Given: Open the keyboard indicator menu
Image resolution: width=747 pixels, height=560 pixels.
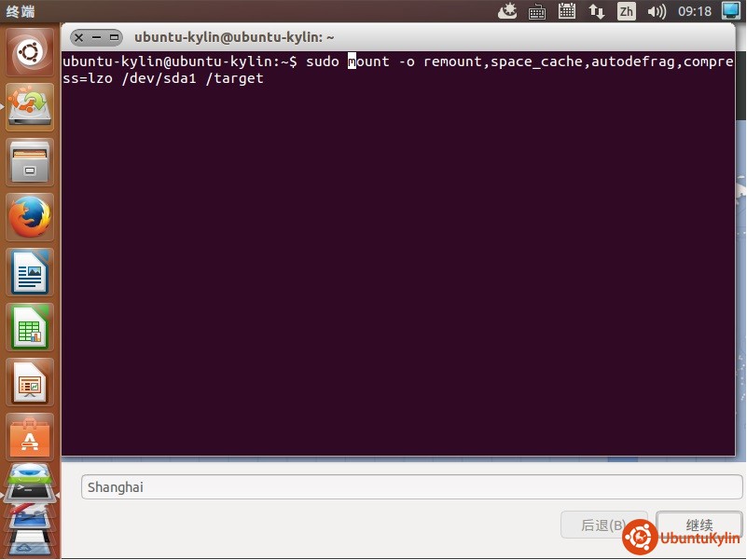Looking at the screenshot, I should tap(537, 12).
